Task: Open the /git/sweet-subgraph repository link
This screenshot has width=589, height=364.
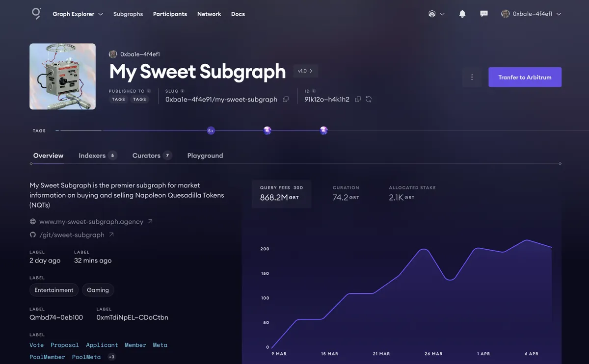Action: click(72, 235)
